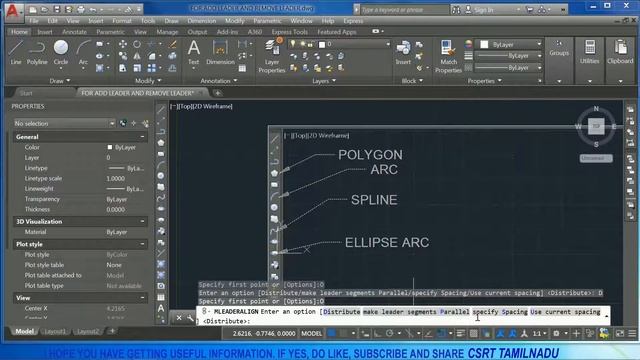Viewport: 640px width, 360px height.
Task: Click the layer 0 color swatch
Action: [x=322, y=44]
